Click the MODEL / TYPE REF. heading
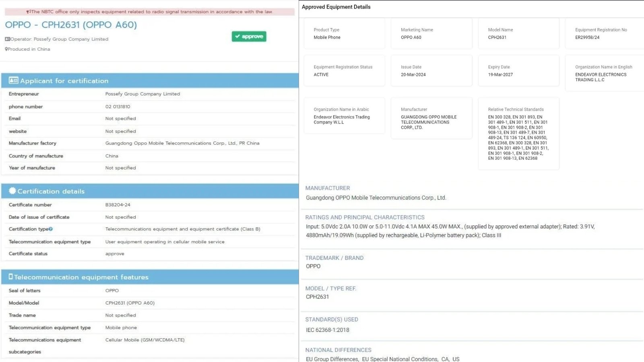Viewport: 644px width, 362px height. point(331,288)
